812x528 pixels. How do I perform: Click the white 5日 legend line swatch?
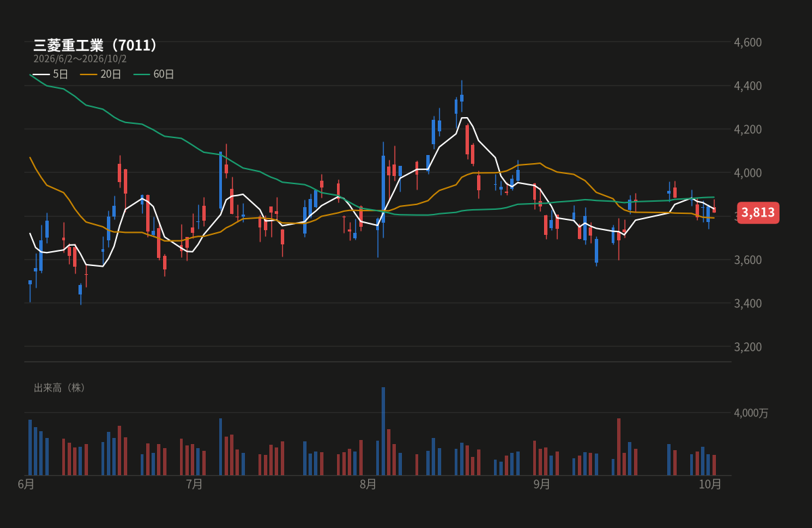click(x=41, y=74)
